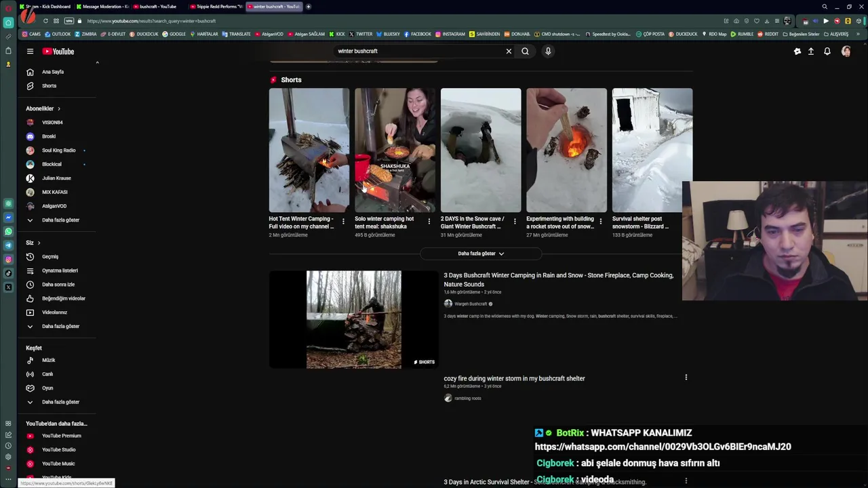868x488 pixels.
Task: Open options menu for Solo winter camping short
Action: pos(429,222)
